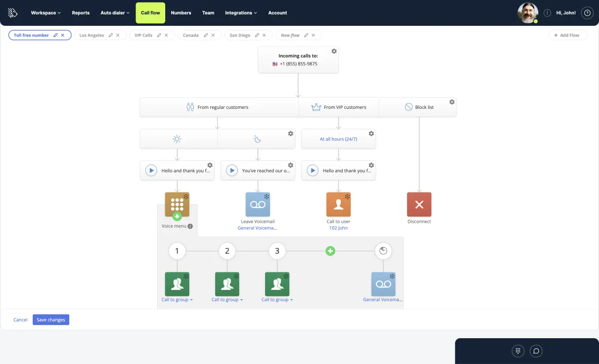Image resolution: width=599 pixels, height=364 pixels.
Task: Open the Workspace dropdown menu
Action: (x=46, y=13)
